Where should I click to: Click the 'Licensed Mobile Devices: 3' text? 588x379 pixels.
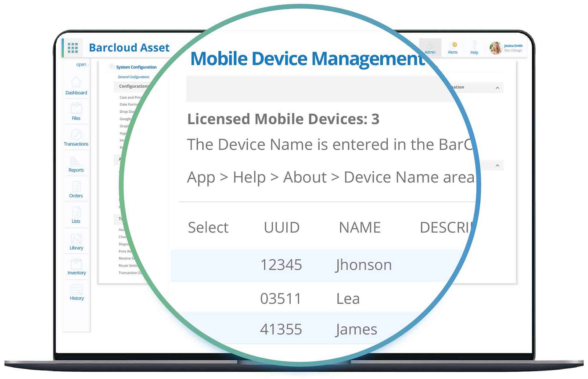click(283, 119)
